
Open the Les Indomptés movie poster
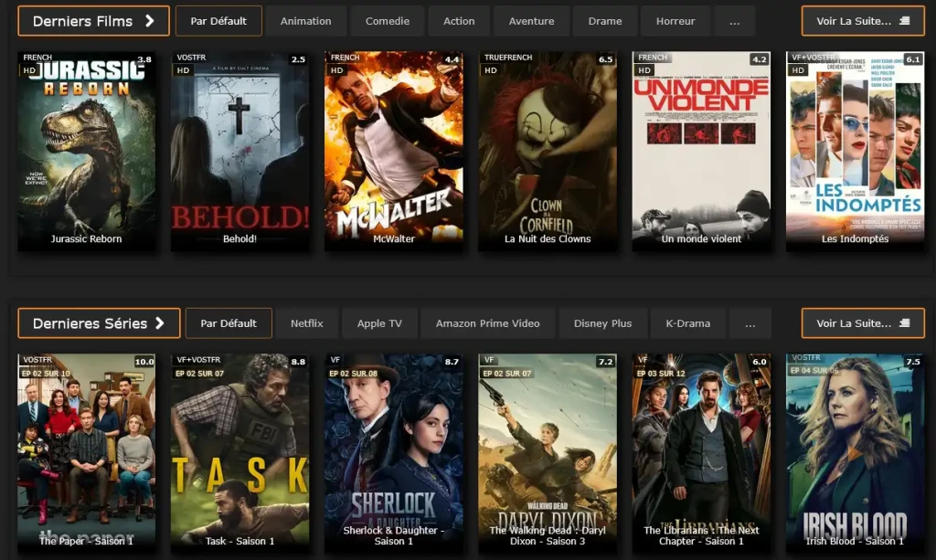click(x=856, y=151)
